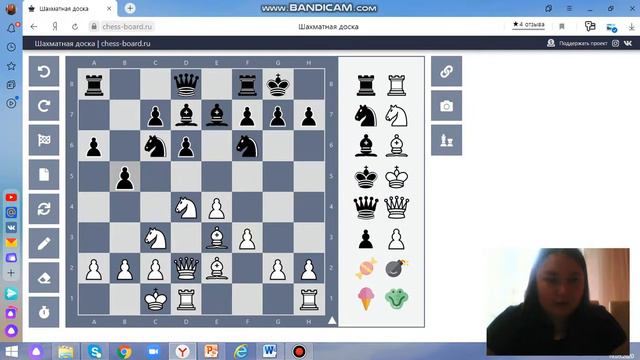Pick the black pawn from piece palette
This screenshot has width=640, height=360.
coord(366,239)
